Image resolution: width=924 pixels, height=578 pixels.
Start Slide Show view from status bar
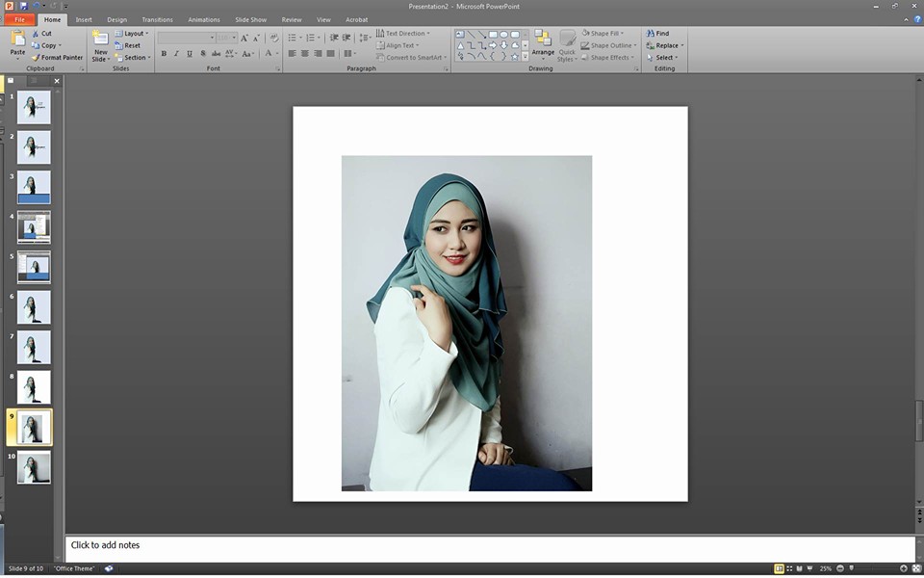tap(811, 568)
